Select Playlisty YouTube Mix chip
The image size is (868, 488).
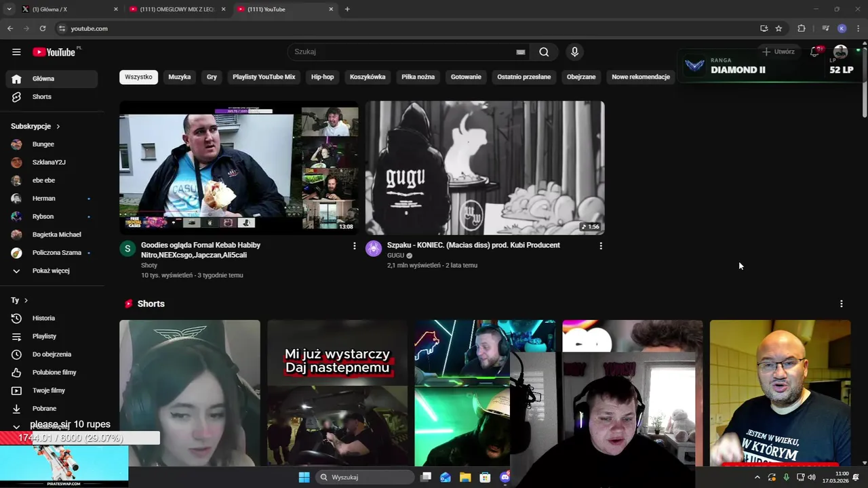264,77
